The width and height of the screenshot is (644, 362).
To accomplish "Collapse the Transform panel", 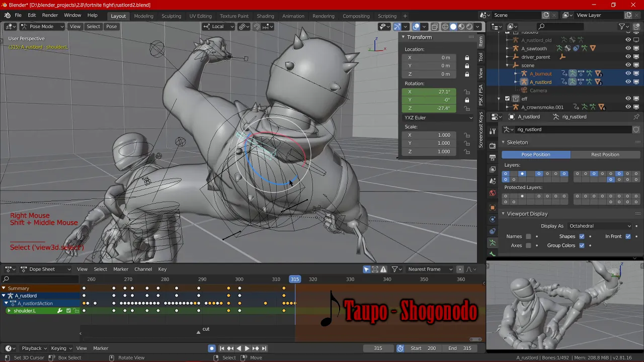I will click(x=403, y=37).
